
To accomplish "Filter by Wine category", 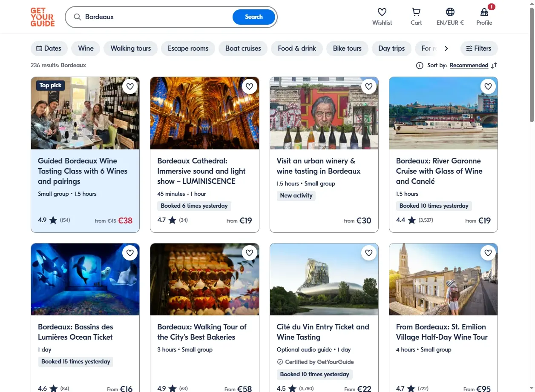I will pyautogui.click(x=86, y=49).
